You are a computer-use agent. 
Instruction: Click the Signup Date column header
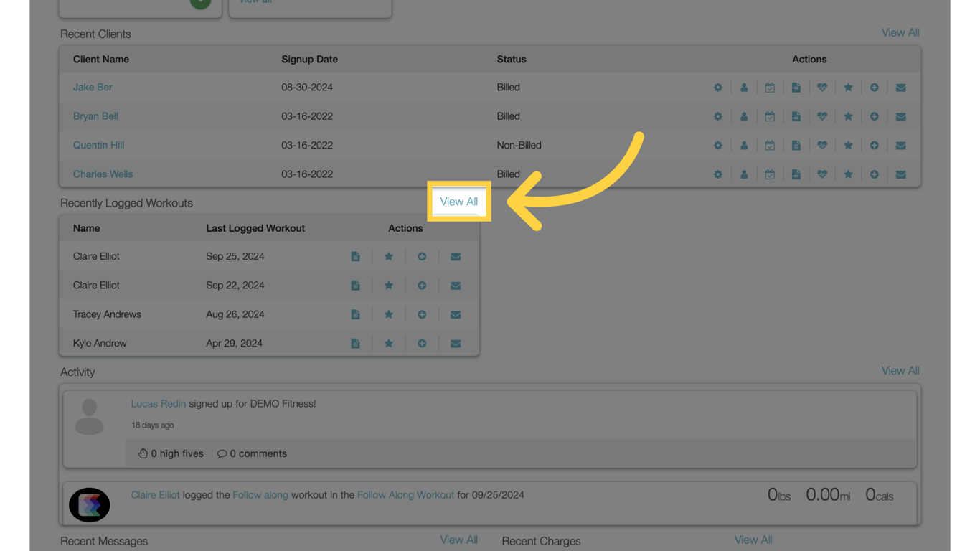(310, 59)
